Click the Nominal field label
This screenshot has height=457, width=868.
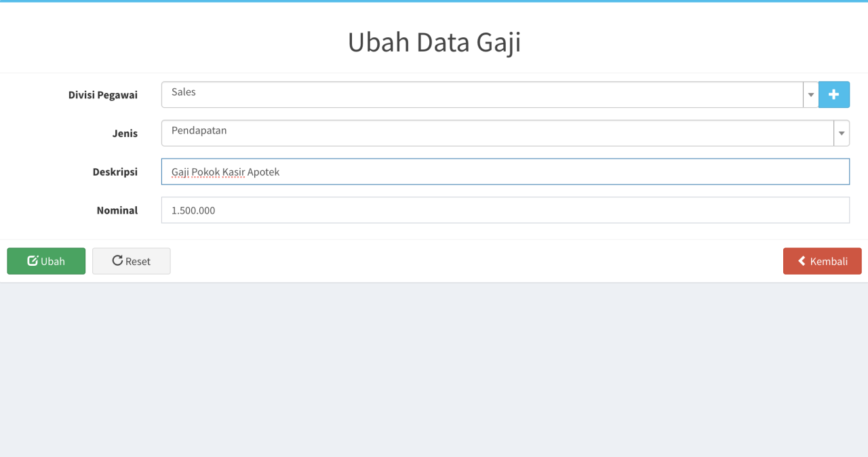pyautogui.click(x=117, y=210)
